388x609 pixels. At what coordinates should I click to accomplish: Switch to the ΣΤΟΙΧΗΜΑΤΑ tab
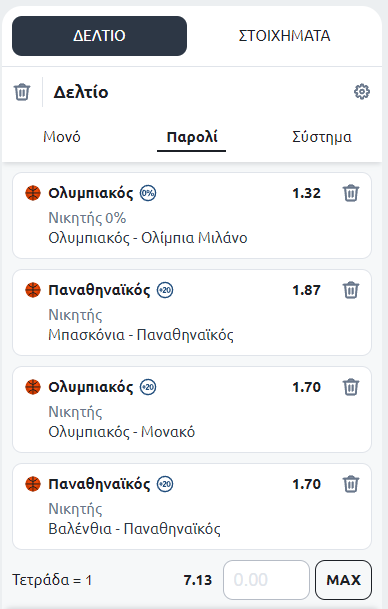284,36
